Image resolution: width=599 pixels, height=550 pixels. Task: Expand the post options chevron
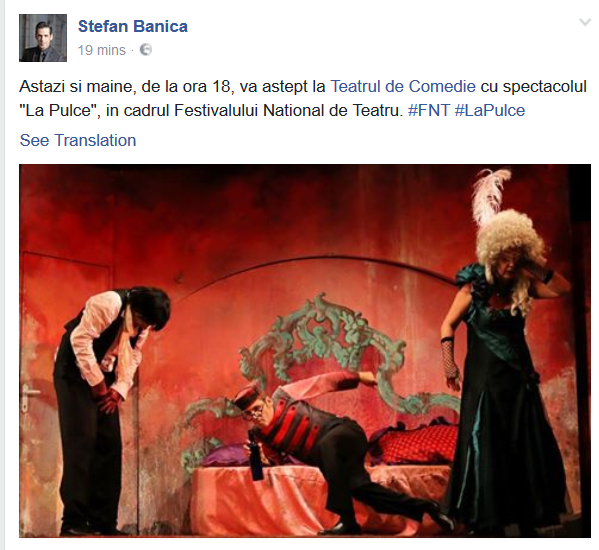click(585, 22)
